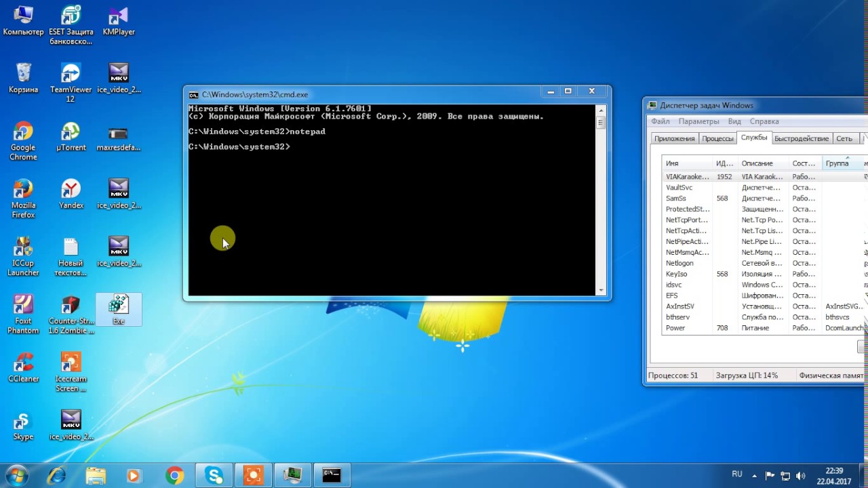Open the cmd.exe window system menu icon
This screenshot has height=488, width=868.
click(193, 95)
